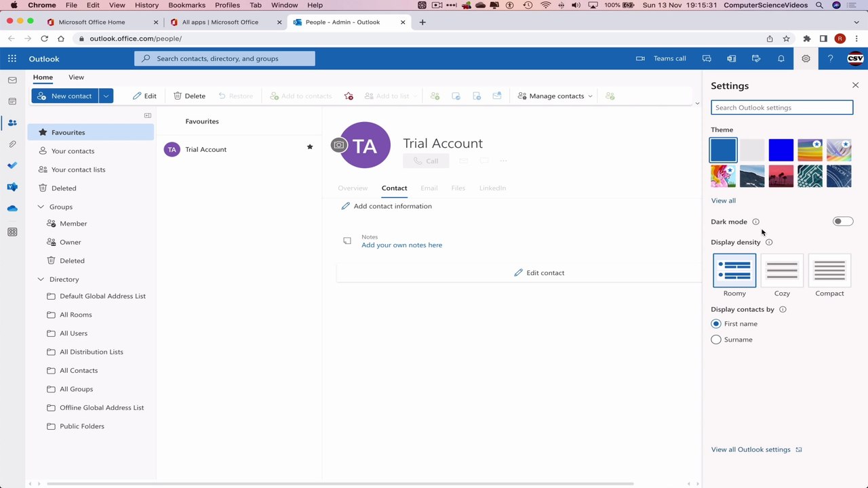Select Favourites in the folder list
The width and height of the screenshot is (868, 488).
coord(91,132)
